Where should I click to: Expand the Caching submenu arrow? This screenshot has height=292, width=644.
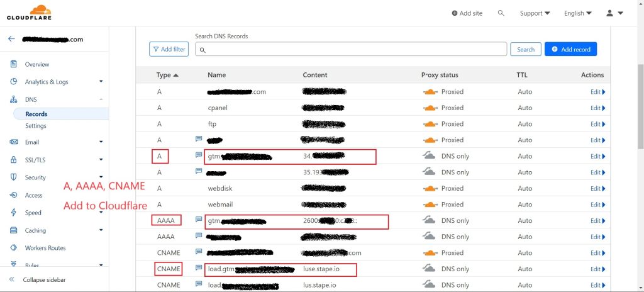click(101, 230)
